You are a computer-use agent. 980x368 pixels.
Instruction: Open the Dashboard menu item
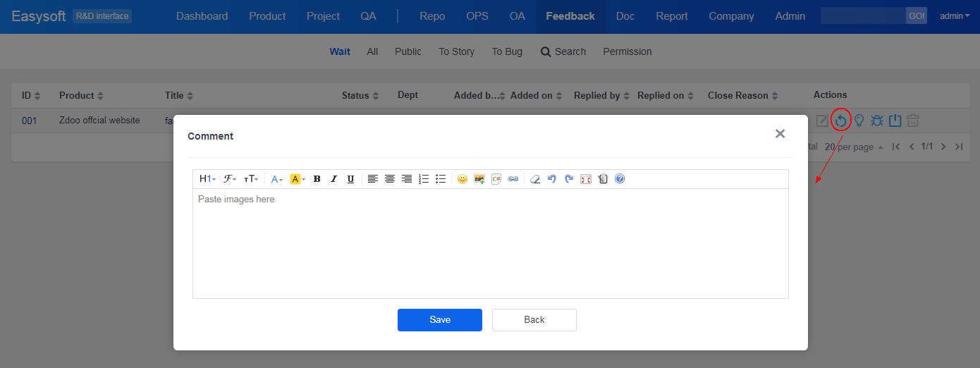202,16
